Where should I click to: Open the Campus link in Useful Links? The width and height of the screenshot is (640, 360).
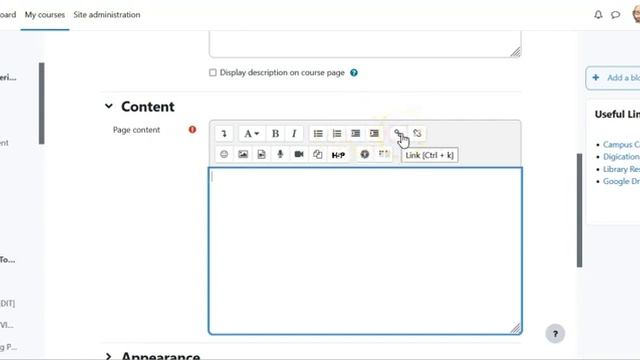tap(621, 144)
